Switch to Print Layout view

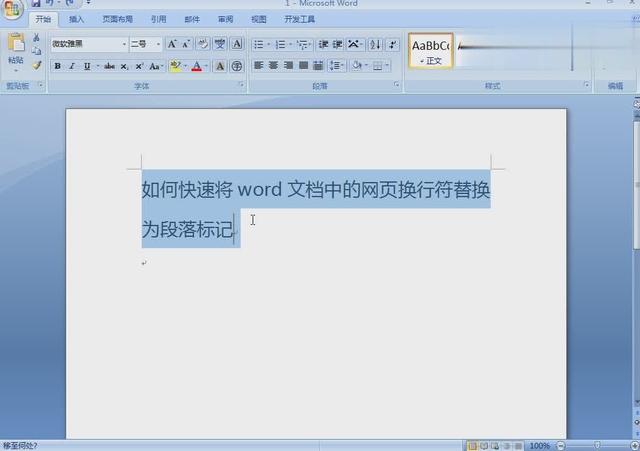[x=473, y=446]
